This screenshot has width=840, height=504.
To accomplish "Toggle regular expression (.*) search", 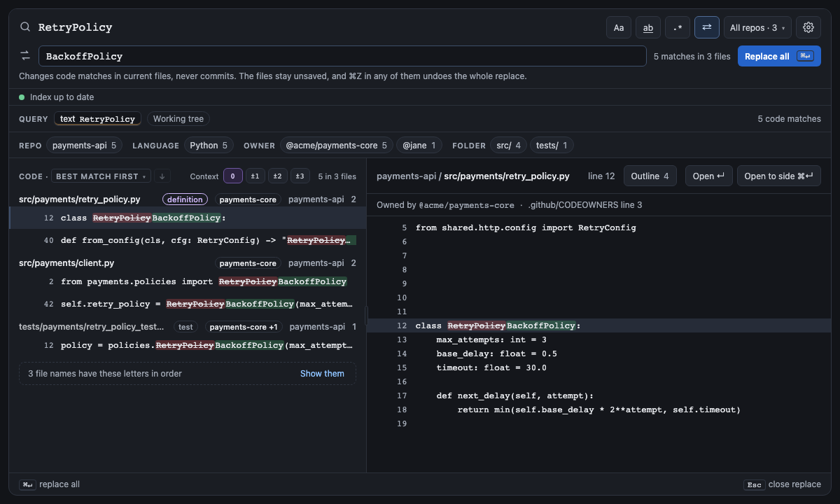I will point(678,27).
